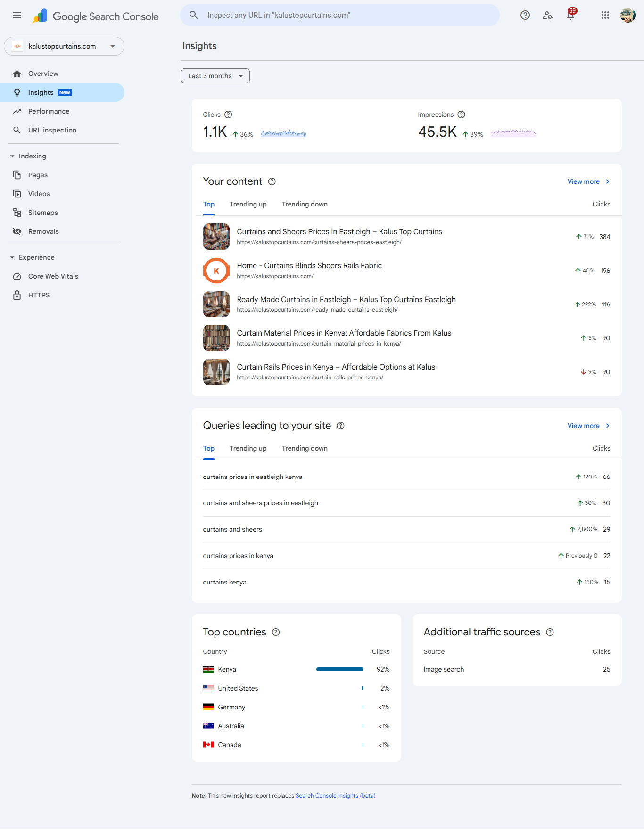Click the URL inspection magnifier icon
The height and width of the screenshot is (831, 644).
[x=17, y=130]
